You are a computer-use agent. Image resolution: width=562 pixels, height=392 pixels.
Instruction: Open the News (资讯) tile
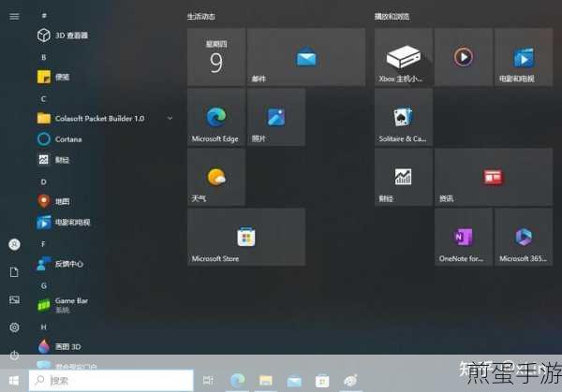[x=494, y=177]
